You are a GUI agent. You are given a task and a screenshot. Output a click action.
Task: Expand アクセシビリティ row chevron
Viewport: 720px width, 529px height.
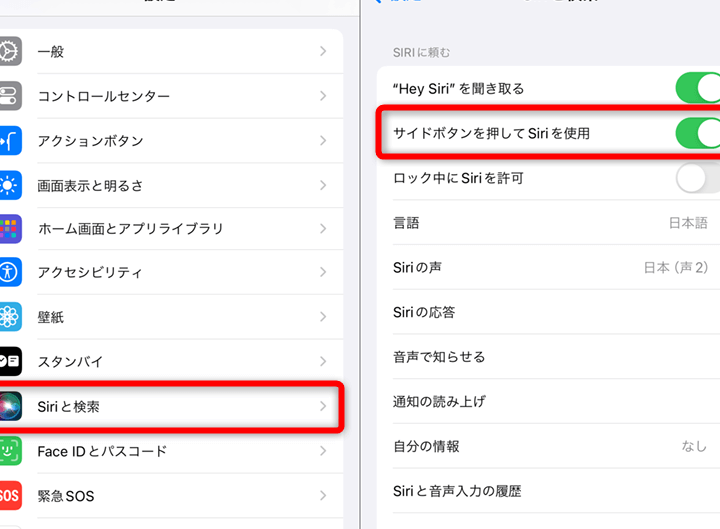click(323, 272)
